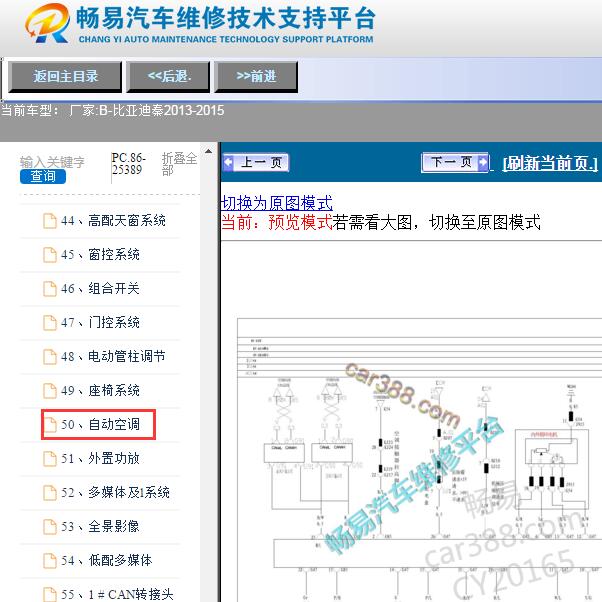This screenshot has width=602, height=602.
Task: Click document icon beside 55、1#CAN转接头
Action: (50, 594)
